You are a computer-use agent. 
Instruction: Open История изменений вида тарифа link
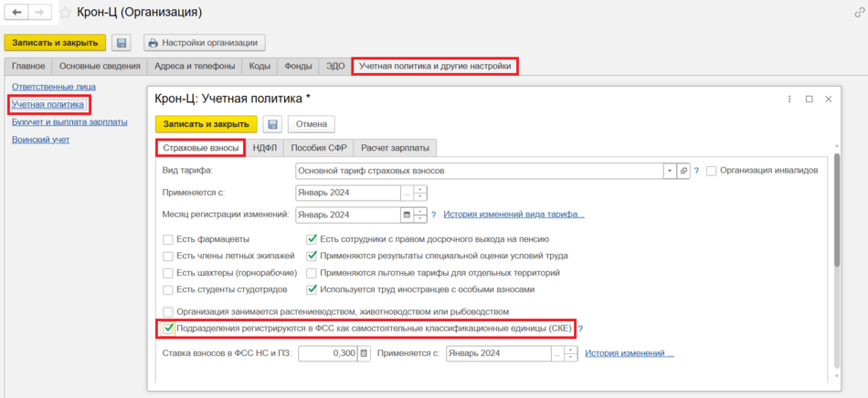[x=514, y=215]
